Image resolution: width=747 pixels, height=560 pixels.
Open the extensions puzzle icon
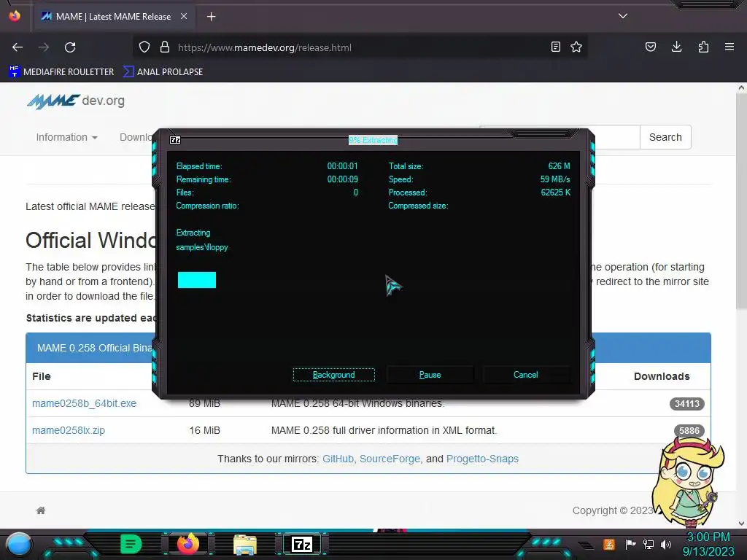tap(703, 47)
